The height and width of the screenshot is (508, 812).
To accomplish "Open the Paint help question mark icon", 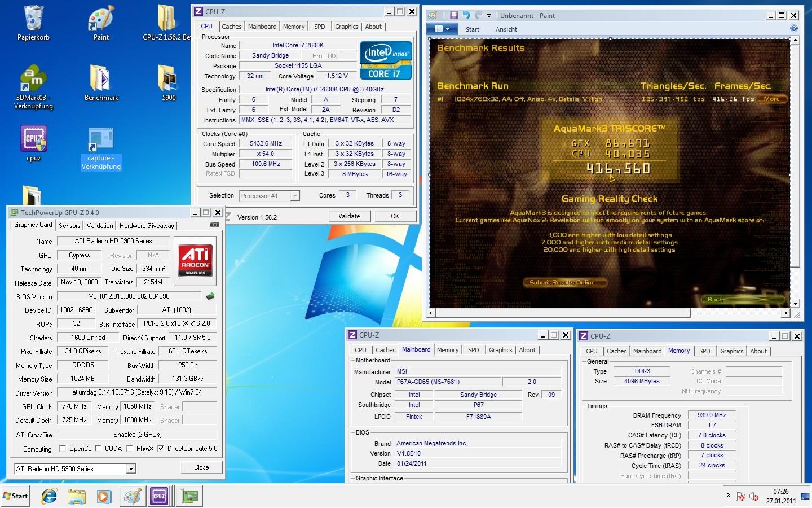I will (x=794, y=29).
